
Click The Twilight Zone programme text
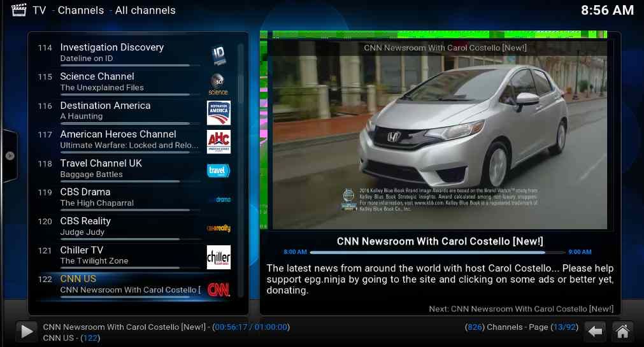pyautogui.click(x=94, y=261)
